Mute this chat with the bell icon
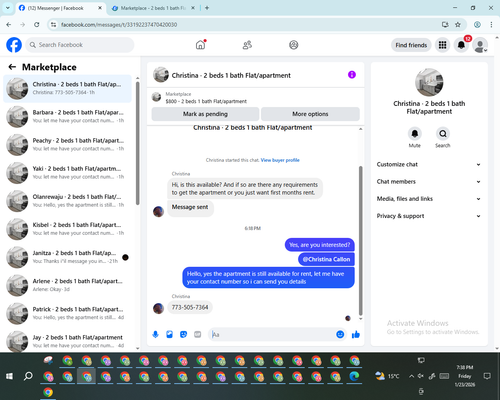The image size is (500, 400). (x=415, y=134)
